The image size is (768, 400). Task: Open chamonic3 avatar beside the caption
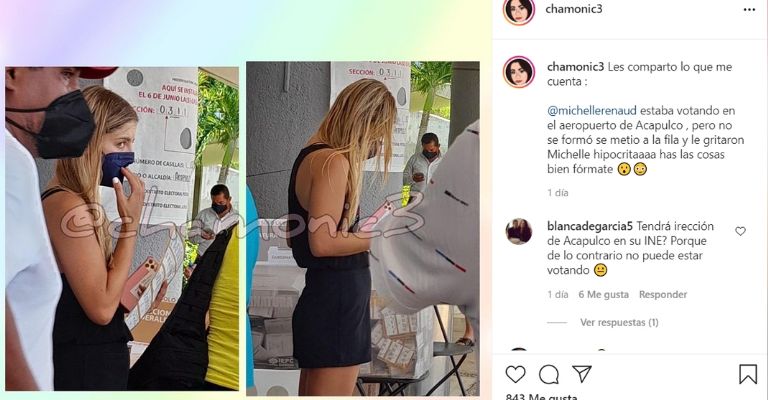tap(519, 72)
